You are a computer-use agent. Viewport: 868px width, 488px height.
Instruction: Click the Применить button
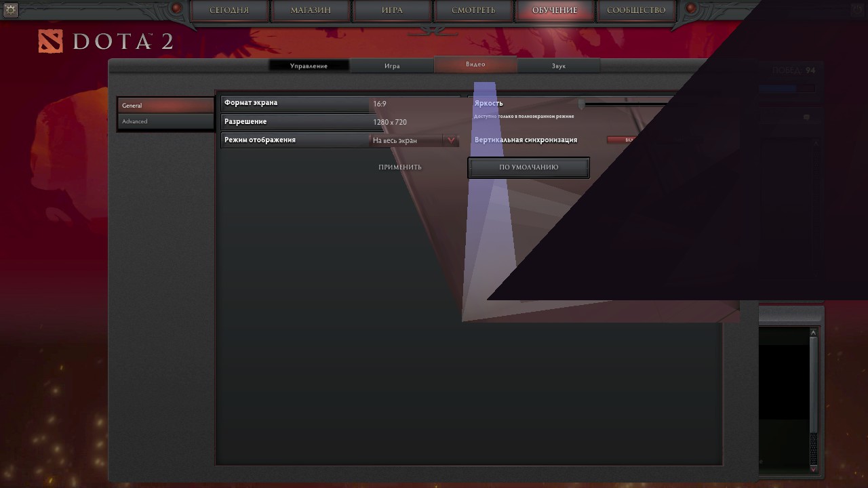click(400, 167)
